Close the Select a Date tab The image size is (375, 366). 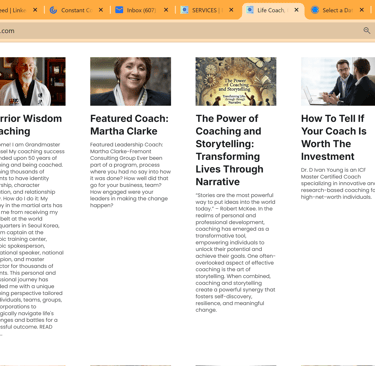click(x=362, y=10)
